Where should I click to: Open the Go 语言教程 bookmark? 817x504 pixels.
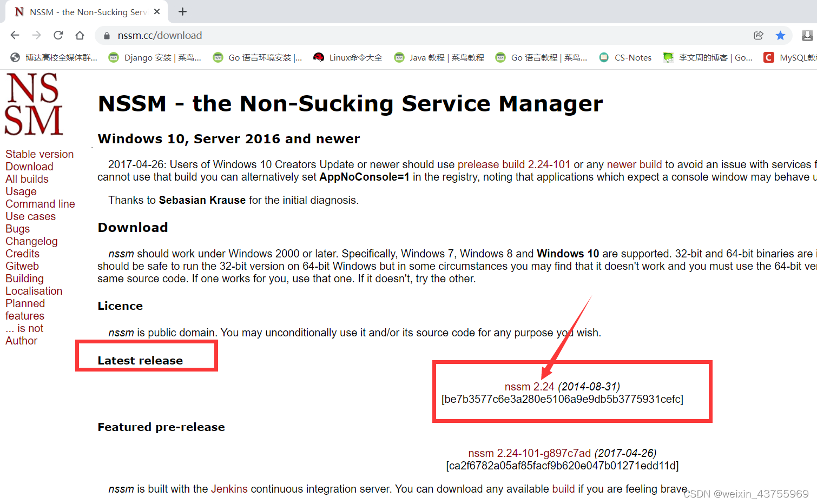click(x=541, y=57)
